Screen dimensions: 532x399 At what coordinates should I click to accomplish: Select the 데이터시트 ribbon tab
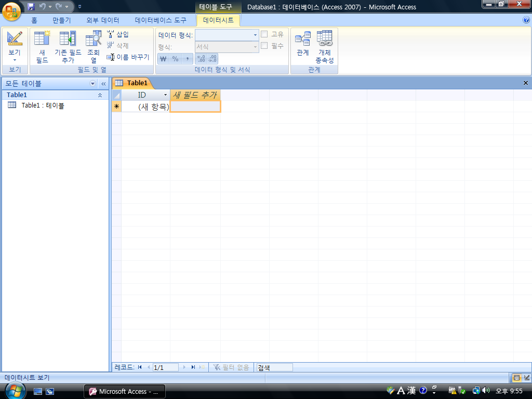point(219,20)
